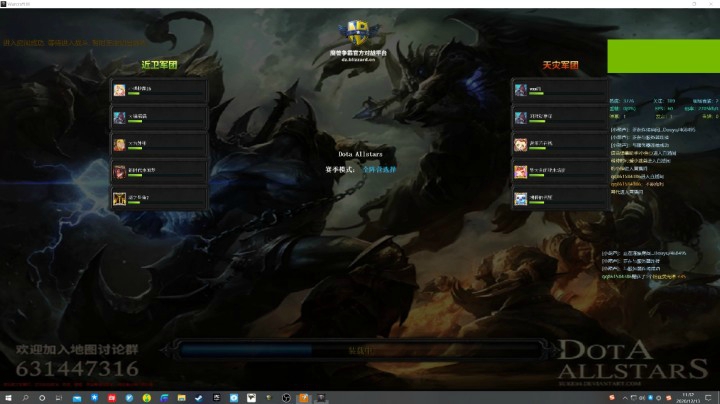Open the green-yellow round browser taskbar icon
720x404 pixels.
click(146, 398)
